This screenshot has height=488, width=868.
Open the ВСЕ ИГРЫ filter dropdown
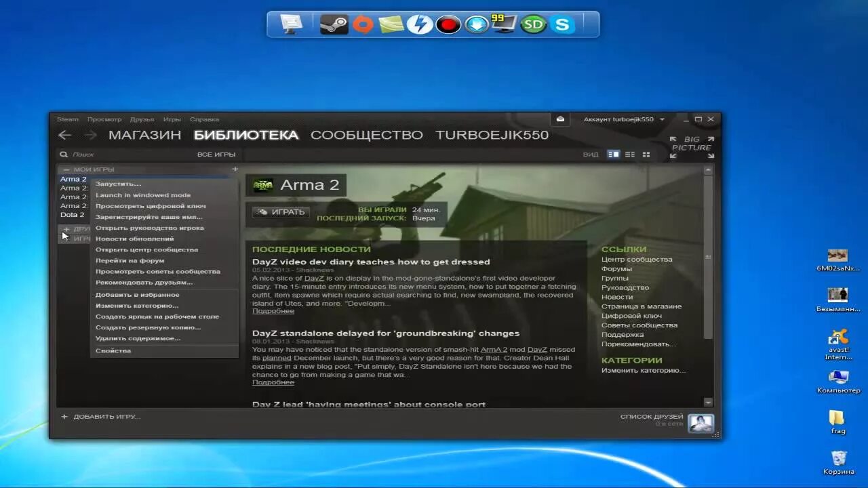point(216,155)
